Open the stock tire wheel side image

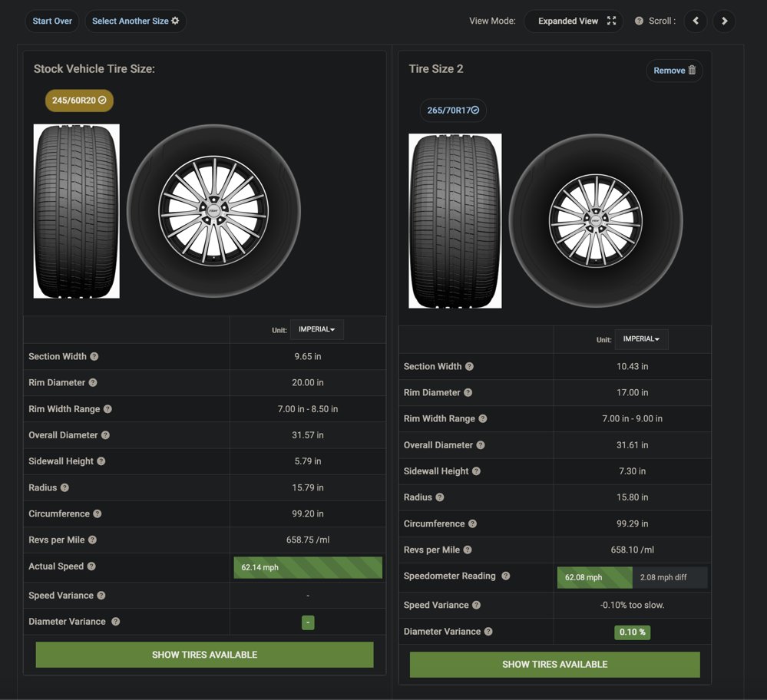click(x=213, y=211)
